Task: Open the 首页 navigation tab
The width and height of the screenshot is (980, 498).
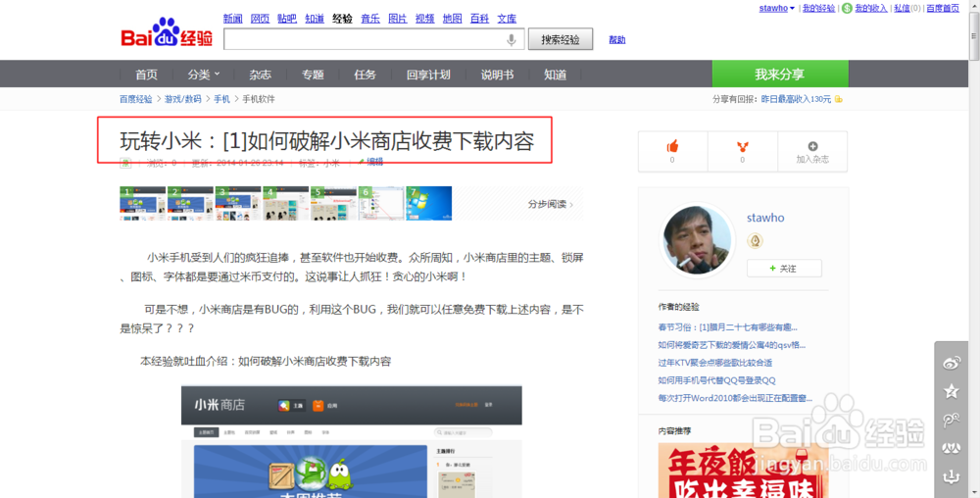Action: pyautogui.click(x=147, y=75)
